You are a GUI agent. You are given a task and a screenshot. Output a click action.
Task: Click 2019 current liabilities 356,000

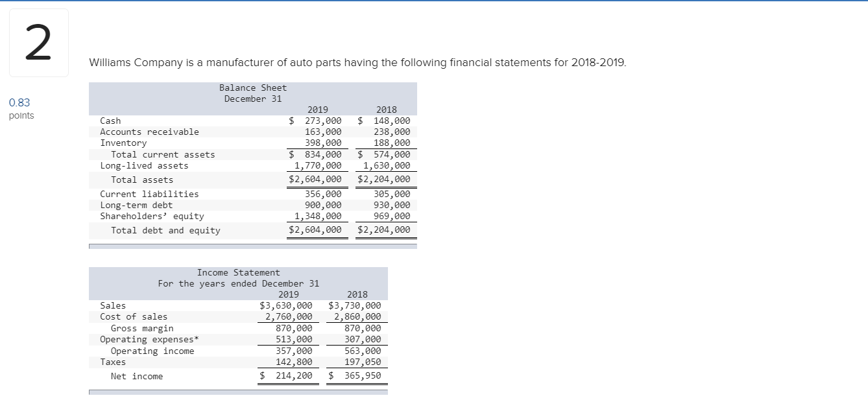323,194
